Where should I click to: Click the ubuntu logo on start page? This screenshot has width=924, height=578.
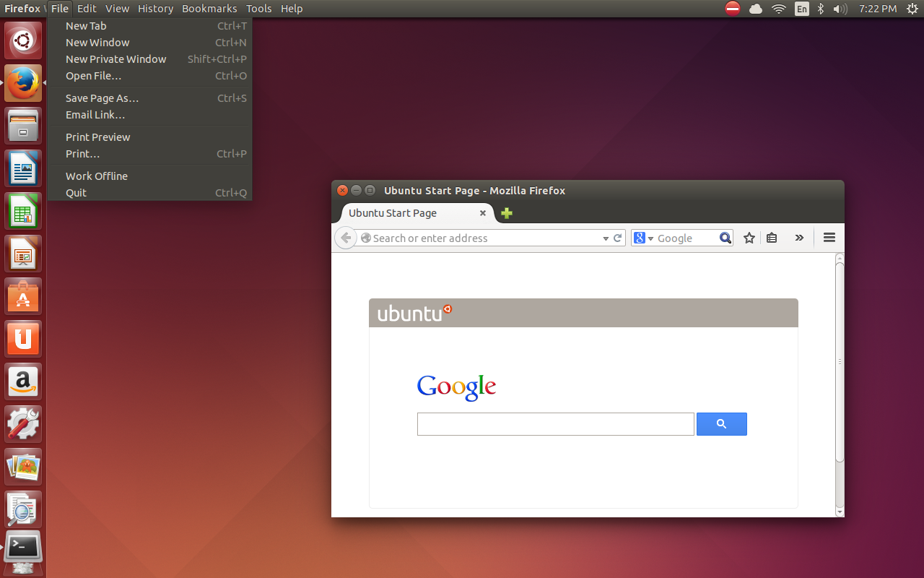(x=414, y=313)
